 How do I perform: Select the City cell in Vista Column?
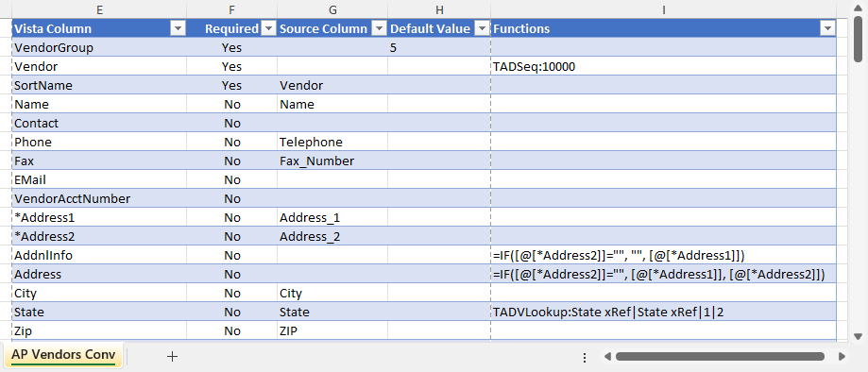click(x=99, y=293)
